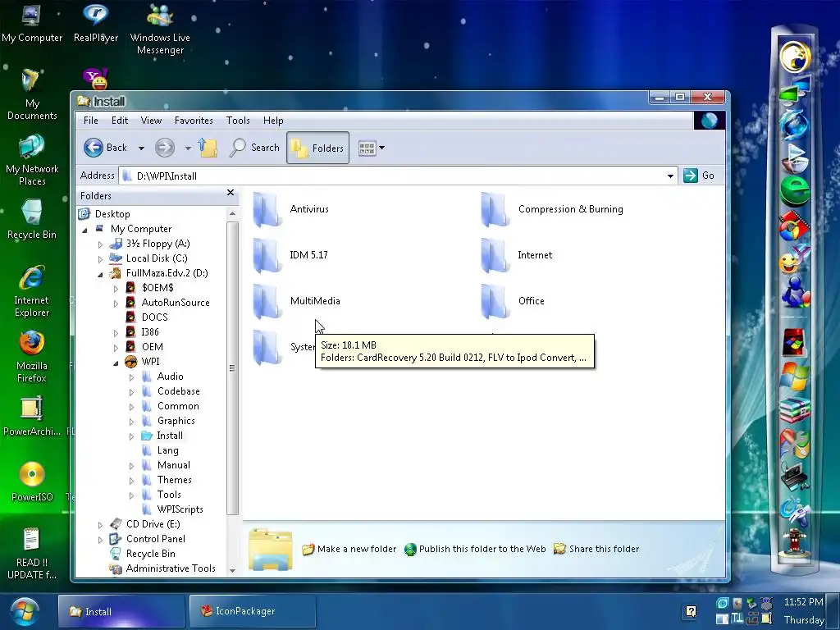Switch to IconPackager taskbar button
Screen dimensions: 840x630
[x=253, y=611]
